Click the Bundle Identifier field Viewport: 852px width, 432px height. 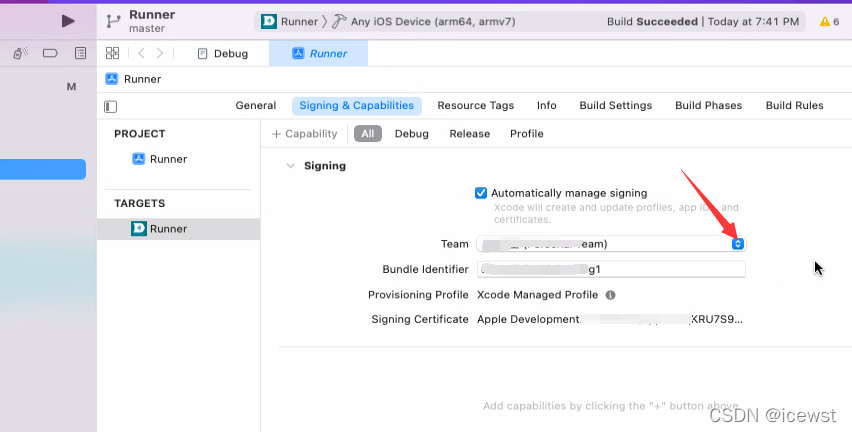click(x=611, y=269)
